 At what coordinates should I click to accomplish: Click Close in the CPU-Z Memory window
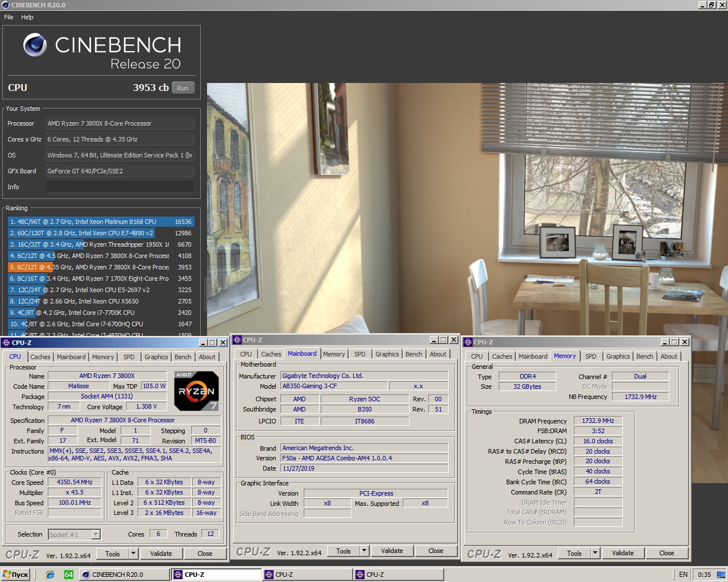[667, 553]
